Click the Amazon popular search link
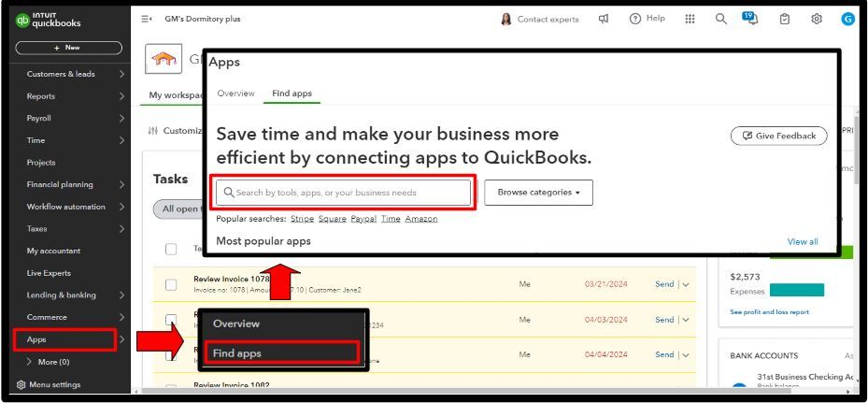The width and height of the screenshot is (868, 403). click(x=421, y=219)
